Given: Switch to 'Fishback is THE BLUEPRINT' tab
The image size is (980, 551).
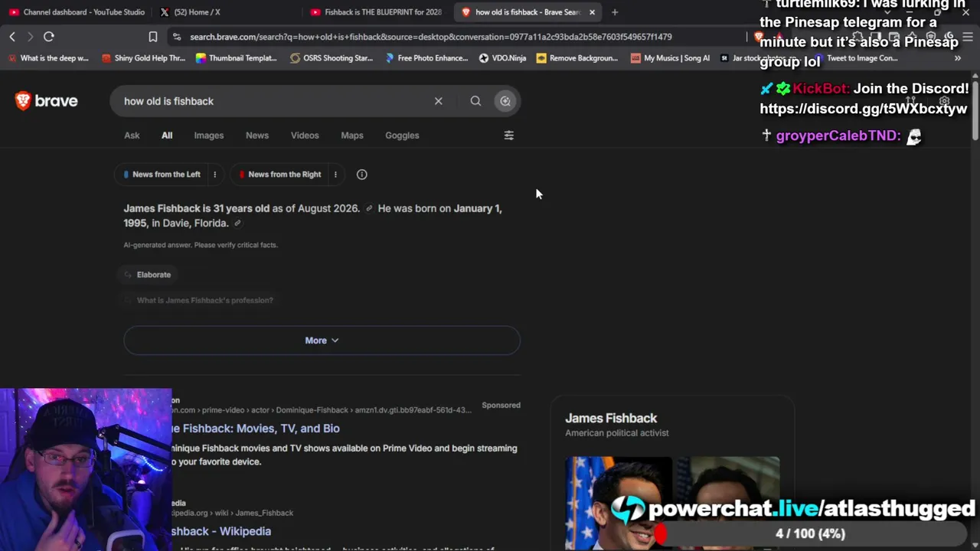Looking at the screenshot, I should click(376, 12).
